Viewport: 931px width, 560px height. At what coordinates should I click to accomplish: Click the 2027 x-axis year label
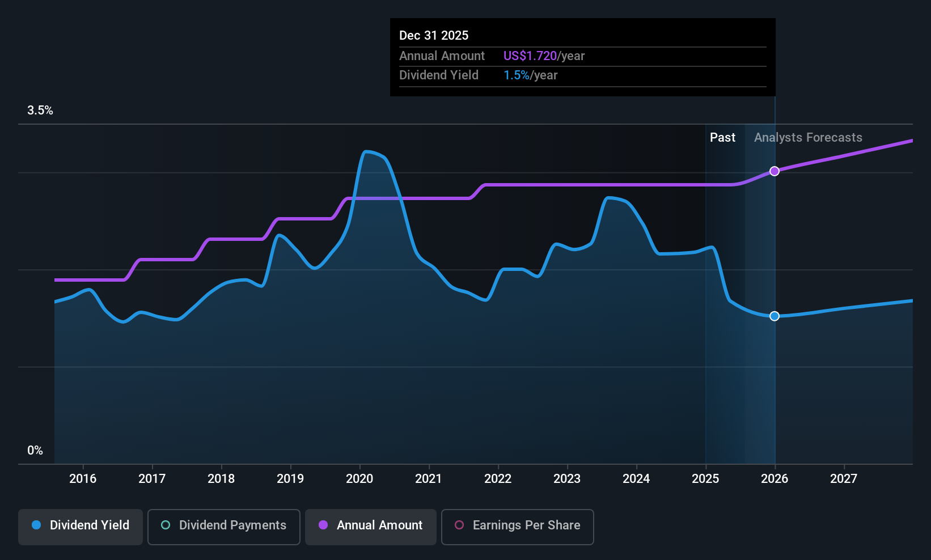844,478
